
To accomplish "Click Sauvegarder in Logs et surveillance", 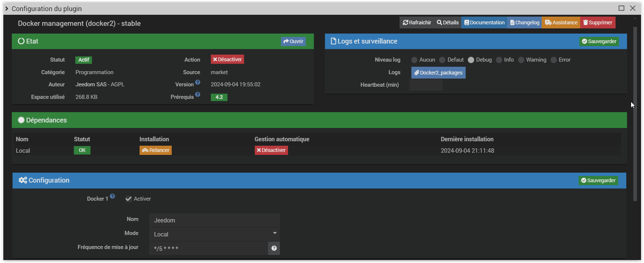I will click(599, 41).
